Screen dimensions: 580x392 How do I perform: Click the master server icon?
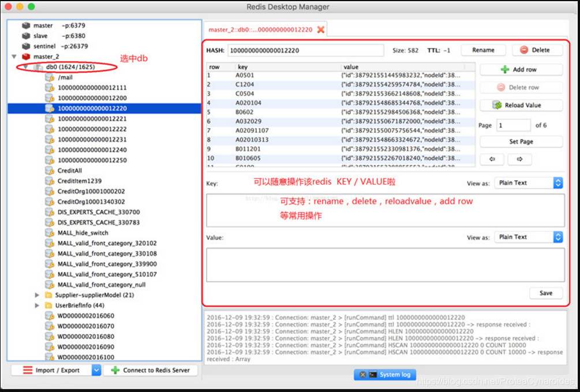26,25
